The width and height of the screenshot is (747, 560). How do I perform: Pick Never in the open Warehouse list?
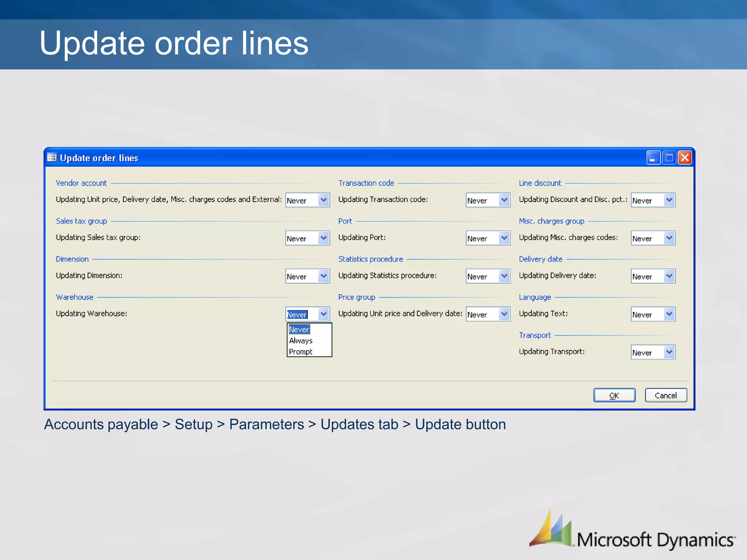coord(299,330)
